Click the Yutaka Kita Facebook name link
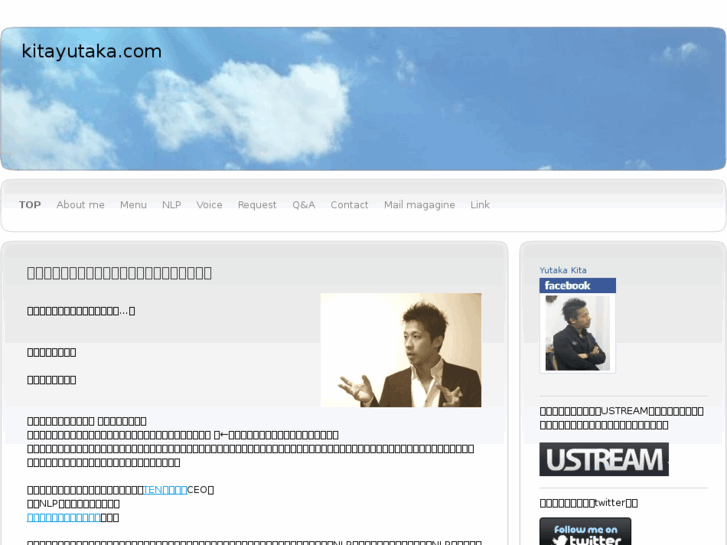This screenshot has width=727, height=545. [563, 270]
